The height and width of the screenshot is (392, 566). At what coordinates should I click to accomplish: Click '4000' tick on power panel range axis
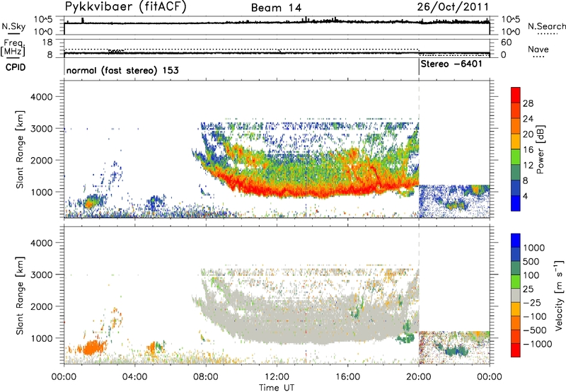point(41,97)
